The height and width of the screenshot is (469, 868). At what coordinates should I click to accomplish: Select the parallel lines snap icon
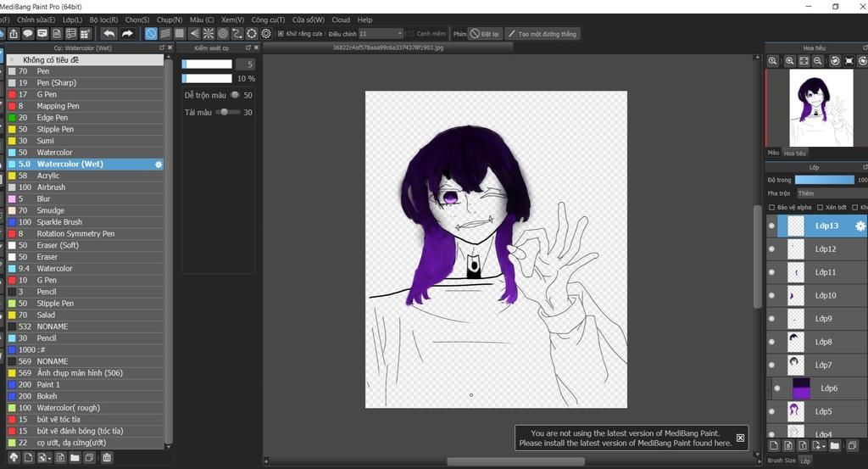pyautogui.click(x=165, y=34)
